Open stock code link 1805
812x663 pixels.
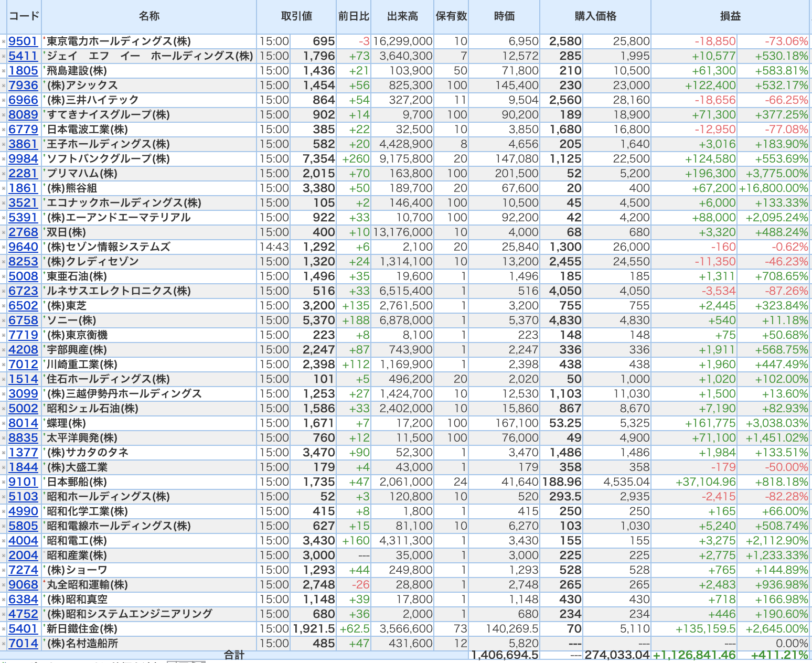(23, 71)
